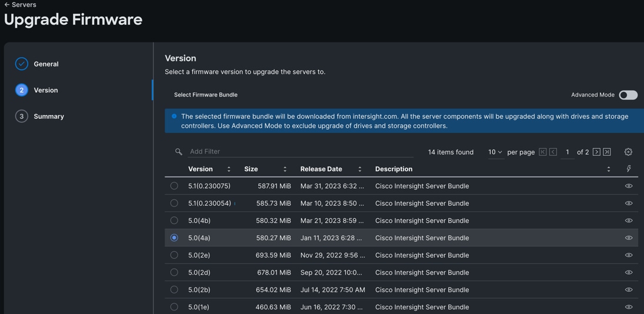Screen dimensions: 644x314
Task: Go to previous page of results
Action: 553,152
